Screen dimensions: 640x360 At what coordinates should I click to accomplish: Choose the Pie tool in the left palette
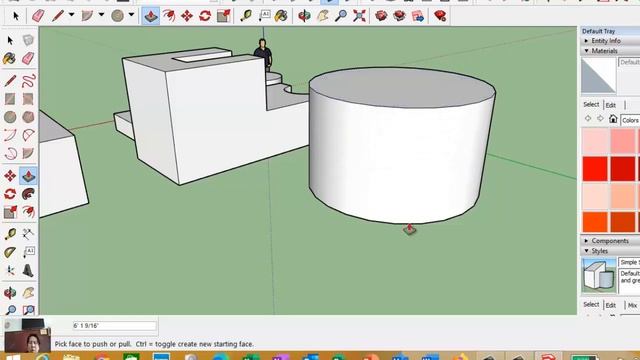(x=28, y=153)
